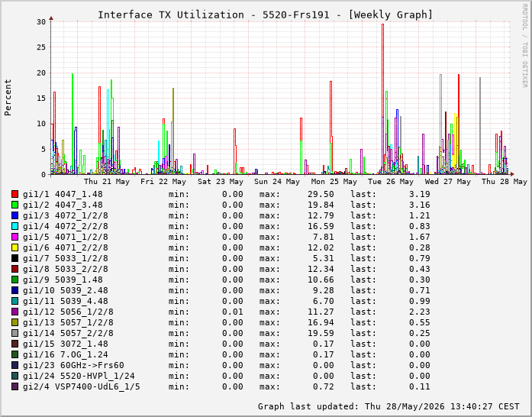Image resolution: width=532 pixels, height=417 pixels.
Task: Click the magenta gi1/5 legend swatch
Action: [x=15, y=237]
